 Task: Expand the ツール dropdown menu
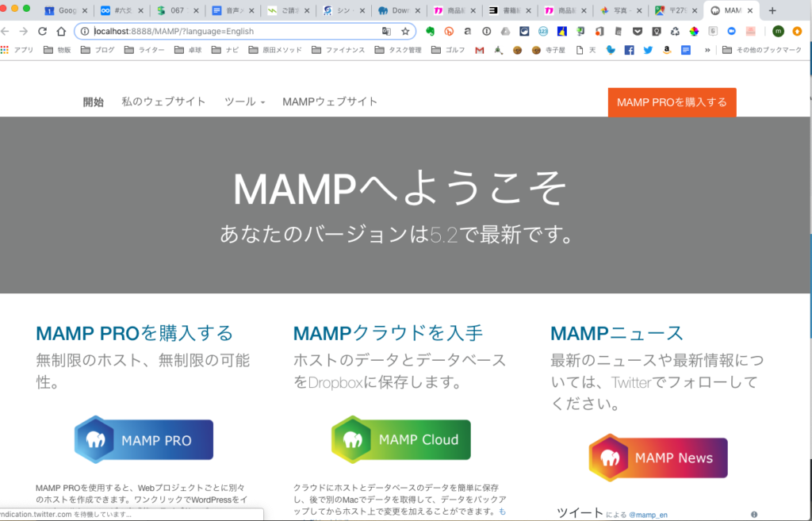click(244, 102)
